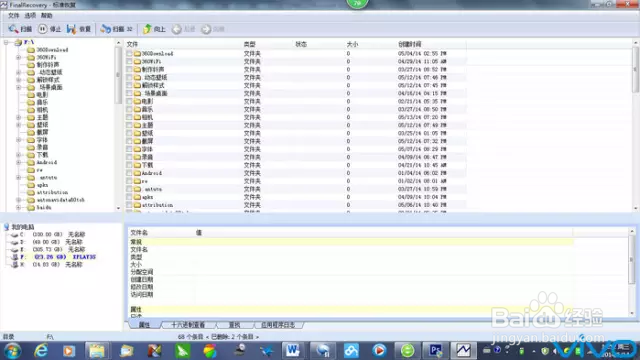Run the 扫描 32 scan tool
This screenshot has height=360, width=640.
117,29
